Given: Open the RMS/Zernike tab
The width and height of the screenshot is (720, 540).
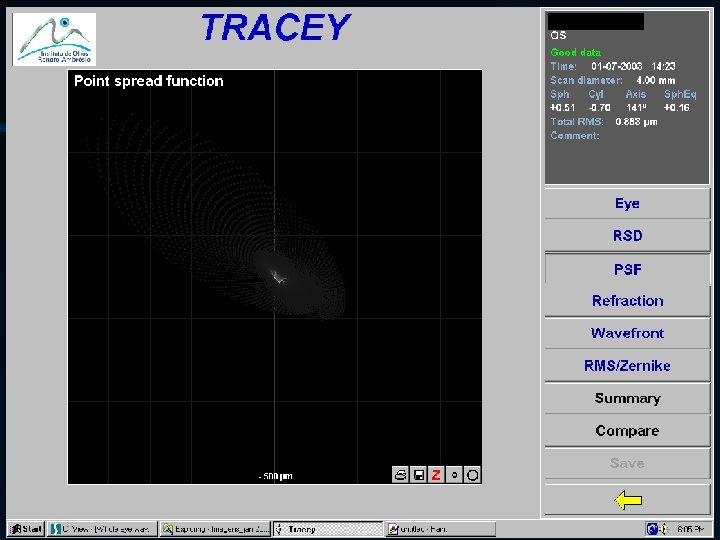Looking at the screenshot, I should click(627, 366).
